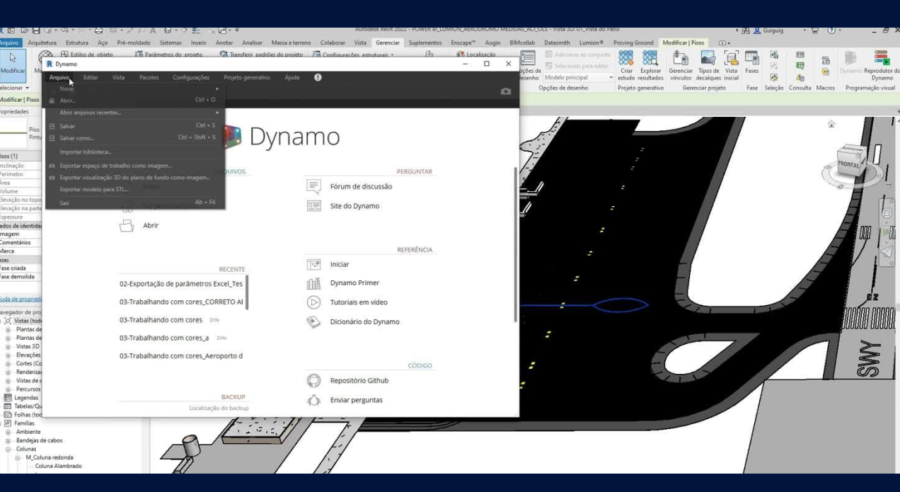The height and width of the screenshot is (492, 900).
Task: Click the Dynamo notification alert icon
Action: click(x=318, y=78)
